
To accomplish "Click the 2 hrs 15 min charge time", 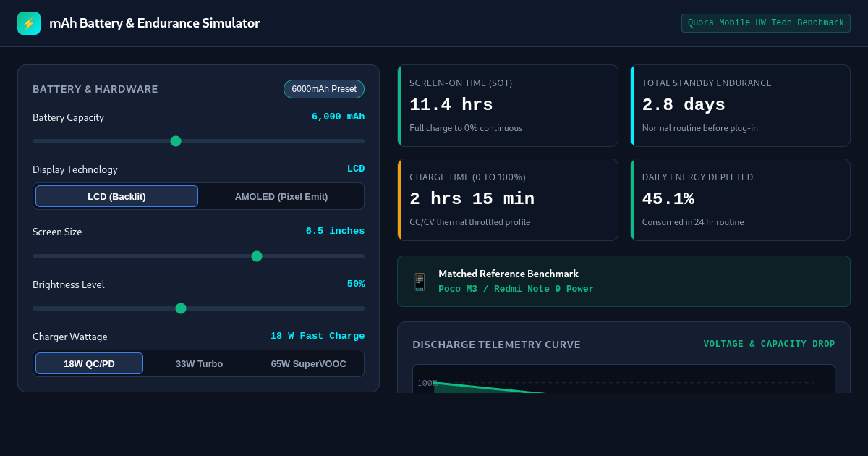I will click(472, 199).
